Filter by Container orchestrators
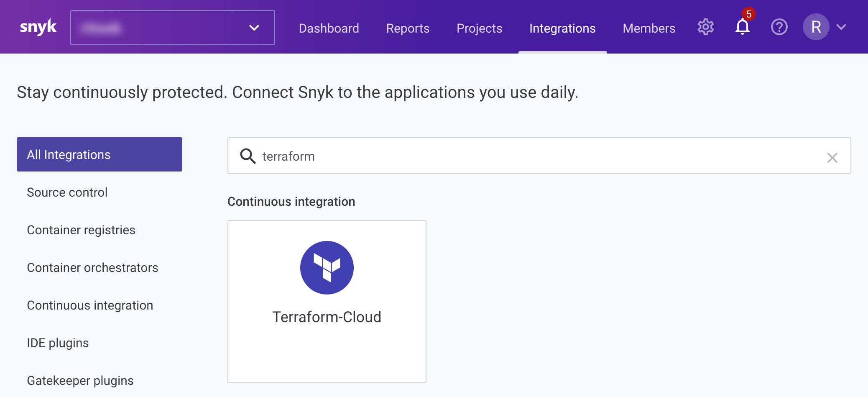This screenshot has height=397, width=868. (x=92, y=268)
